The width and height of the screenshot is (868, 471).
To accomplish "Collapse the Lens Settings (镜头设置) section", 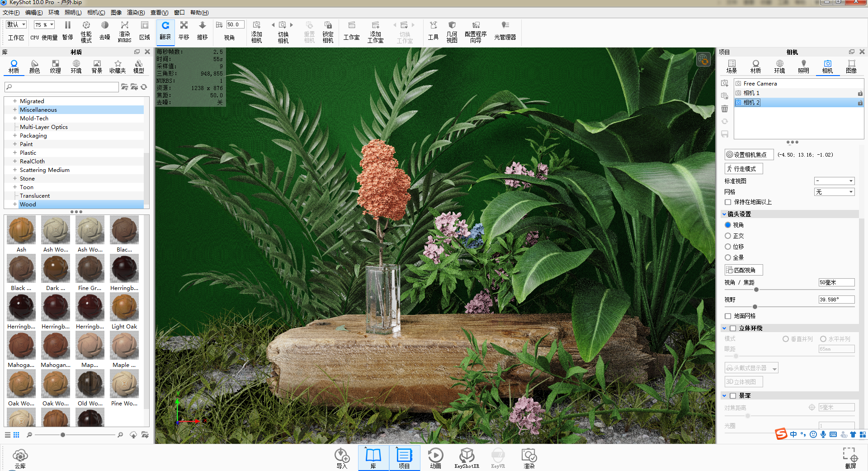I will point(724,214).
